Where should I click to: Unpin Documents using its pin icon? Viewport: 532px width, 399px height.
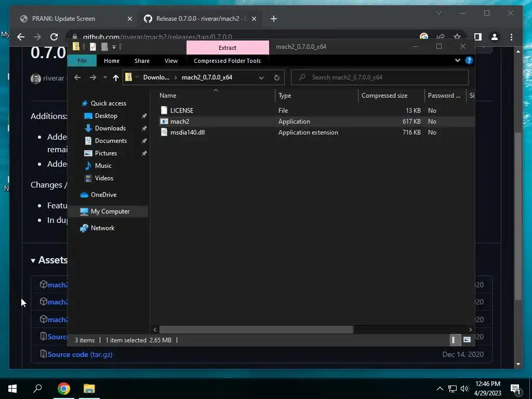(x=144, y=141)
